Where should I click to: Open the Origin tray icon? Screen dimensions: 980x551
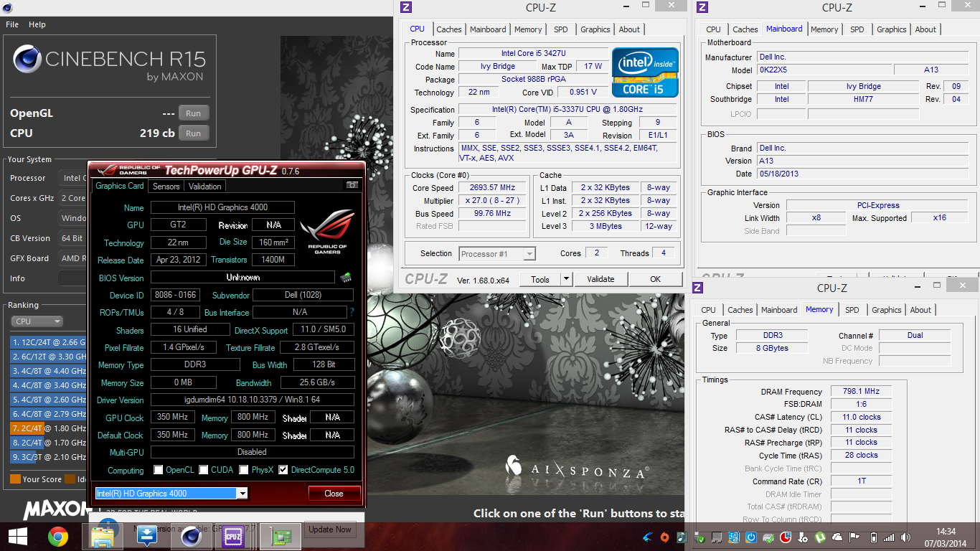pos(665,537)
